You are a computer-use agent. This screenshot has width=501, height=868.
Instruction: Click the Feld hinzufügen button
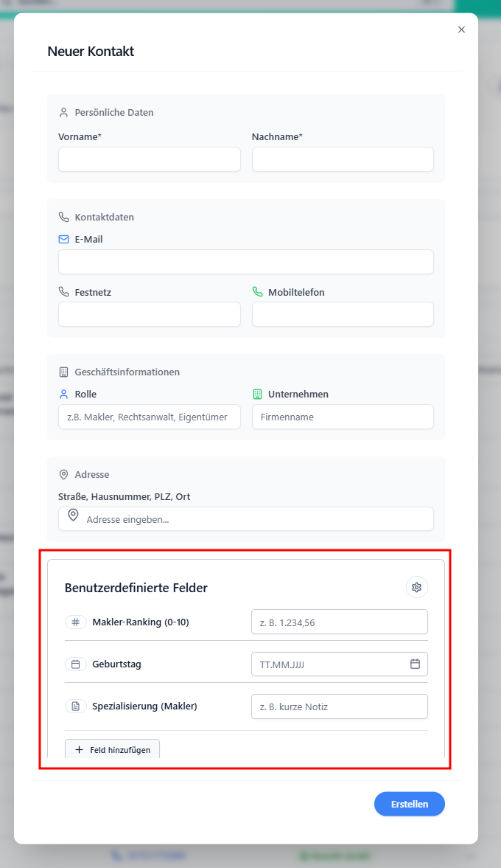pos(112,749)
